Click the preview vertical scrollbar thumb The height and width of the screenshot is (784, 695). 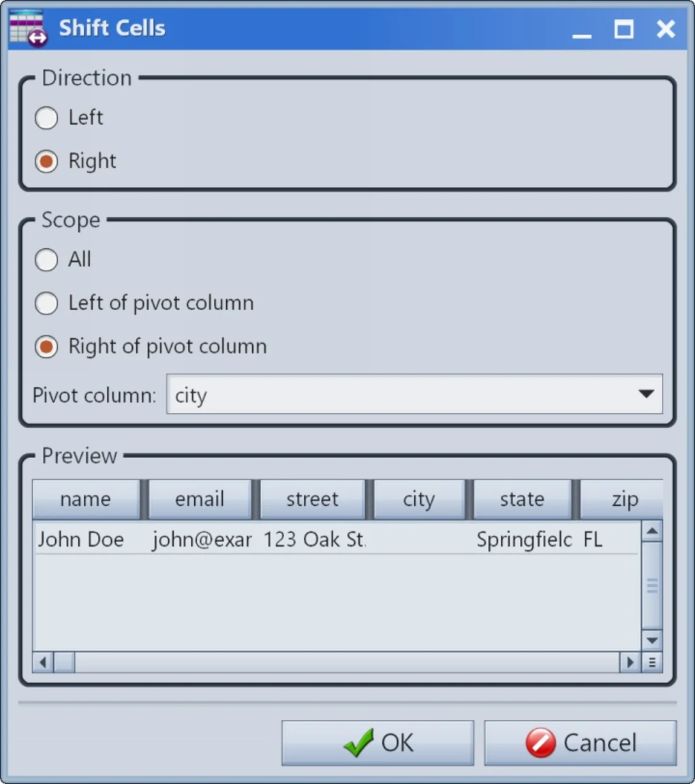pyautogui.click(x=652, y=584)
